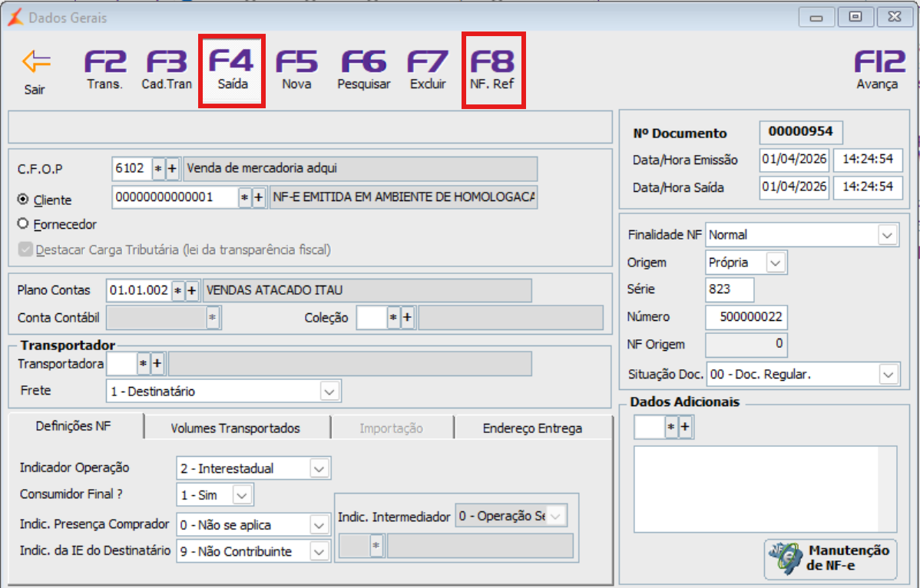
Task: Click asterisk lookup in Dados Adicionais
Action: point(670,427)
